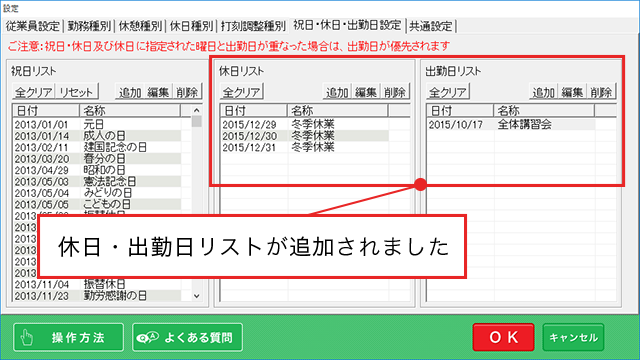Click 名称 column header in 出勤日リスト

tap(544, 111)
